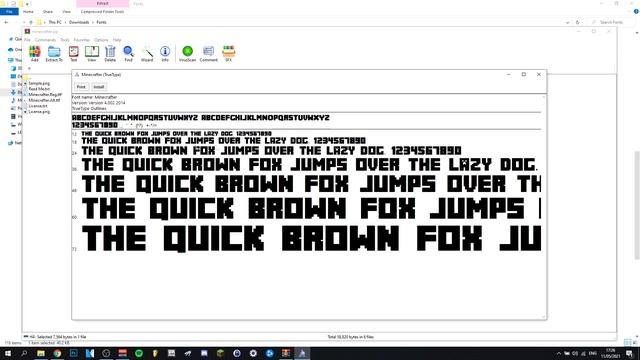
Task: Click the Extract To toolbar icon
Action: coord(54,53)
